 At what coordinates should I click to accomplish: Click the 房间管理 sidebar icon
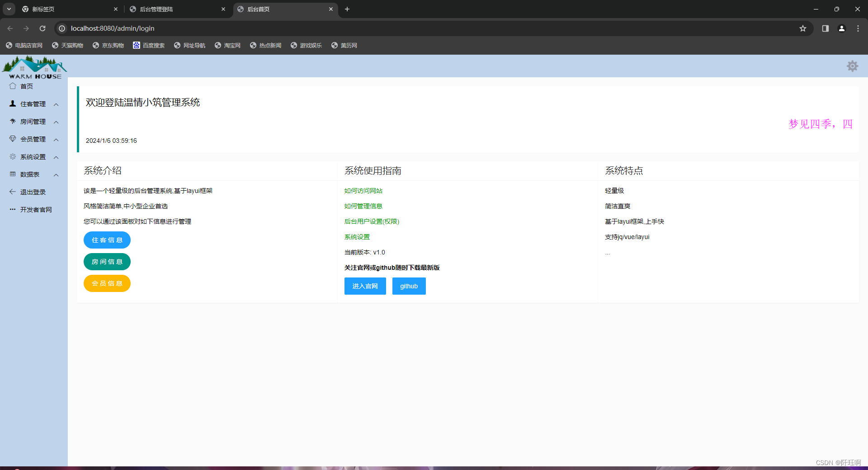[12, 121]
